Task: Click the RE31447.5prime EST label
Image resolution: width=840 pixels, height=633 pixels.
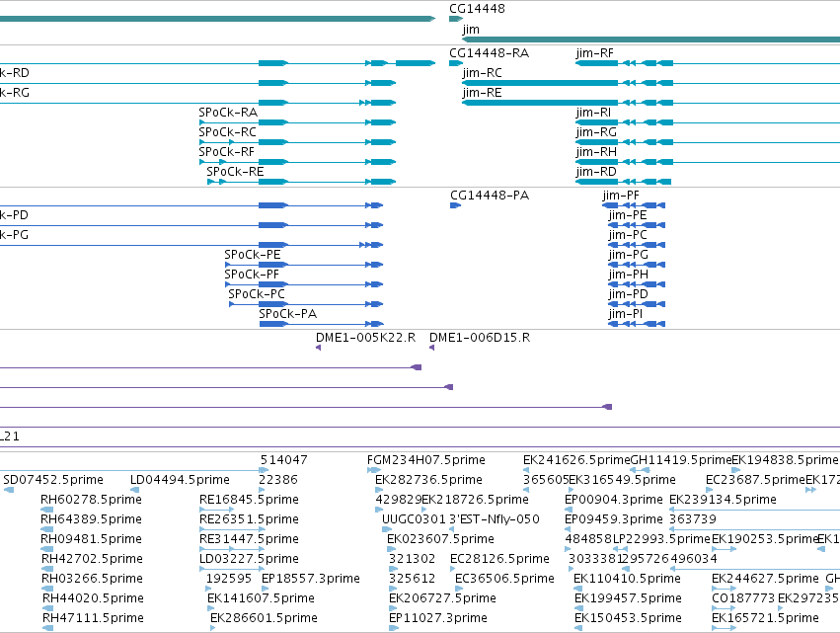Action: point(249,540)
